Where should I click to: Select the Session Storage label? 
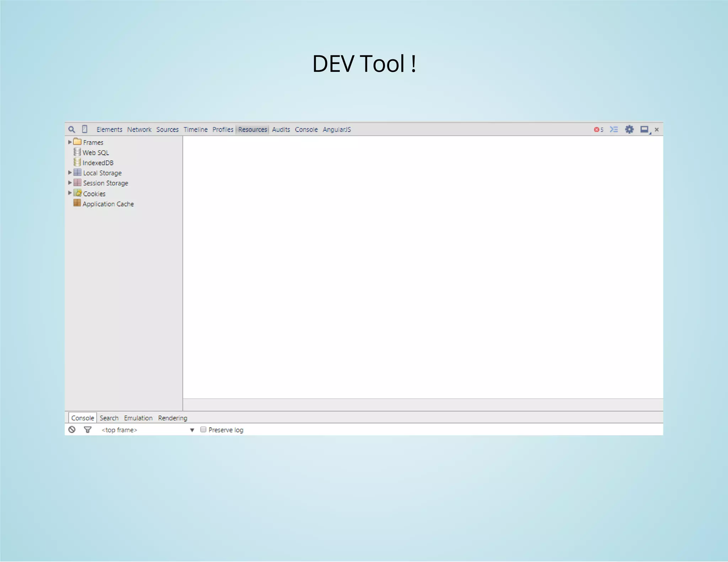pyautogui.click(x=106, y=183)
